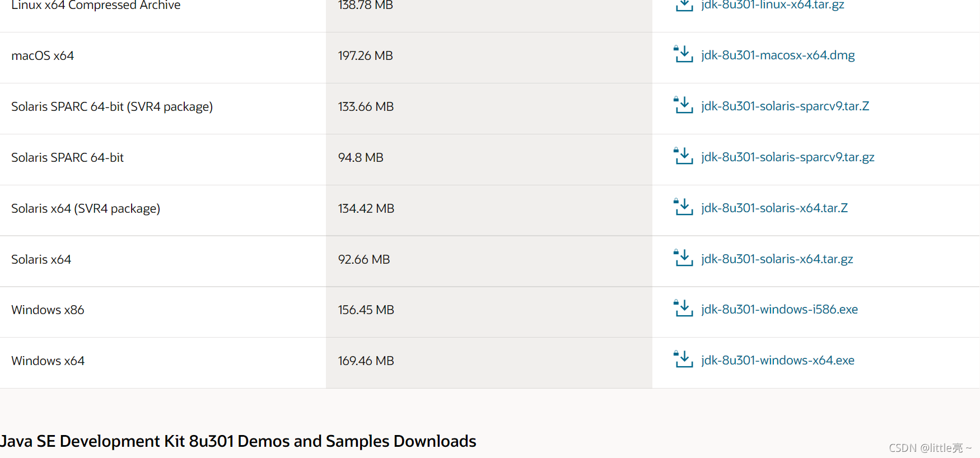Select the 'Solaris SPARC 64-bit' row label
Screen dimensions: 980x458
[x=67, y=157]
